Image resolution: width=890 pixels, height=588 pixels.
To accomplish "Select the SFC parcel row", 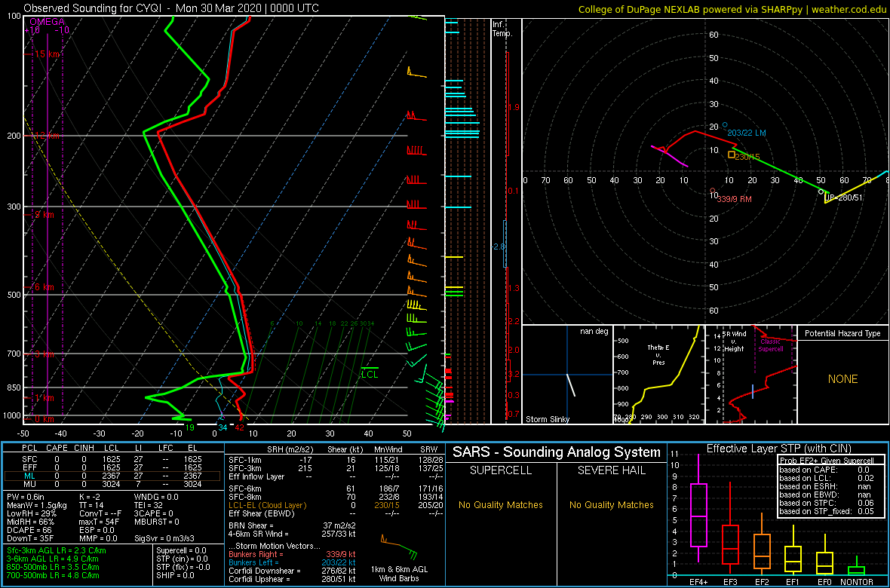I will pos(112,458).
